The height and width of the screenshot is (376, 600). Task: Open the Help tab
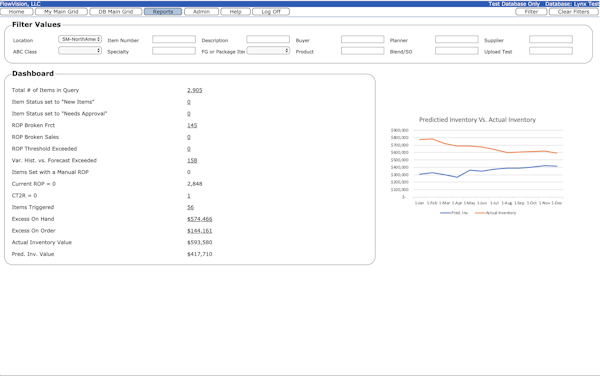point(235,12)
